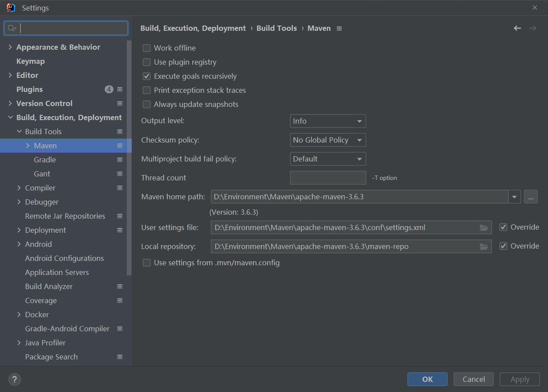Open the Output level dropdown
This screenshot has width=548, height=392.
tap(328, 121)
